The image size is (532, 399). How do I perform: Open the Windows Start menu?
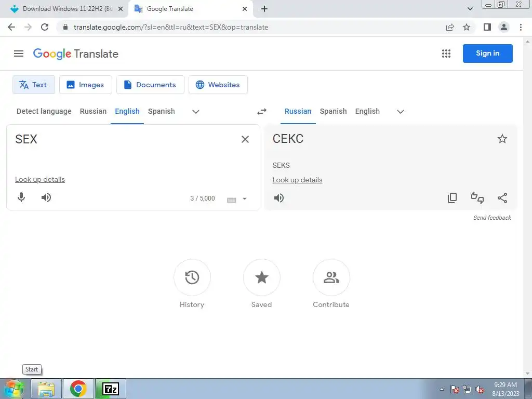coord(14,389)
